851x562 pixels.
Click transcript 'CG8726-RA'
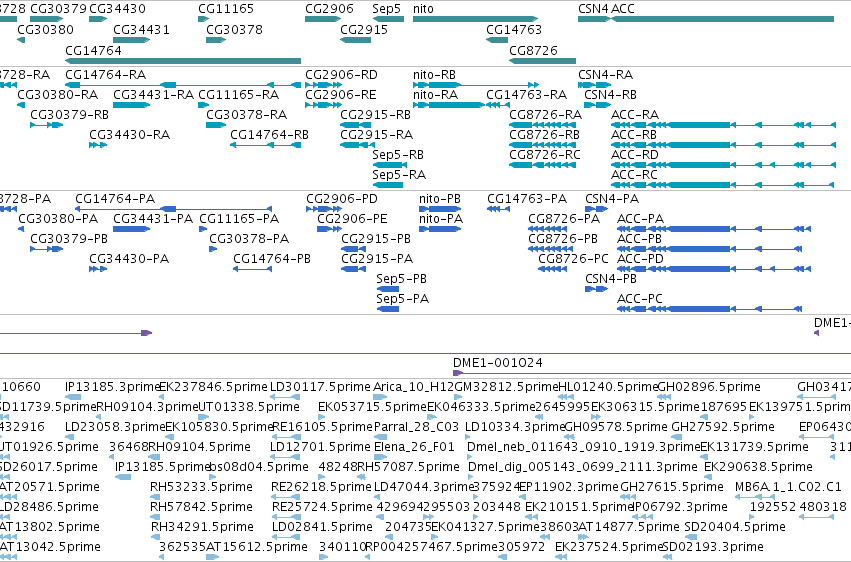pyautogui.click(x=545, y=114)
